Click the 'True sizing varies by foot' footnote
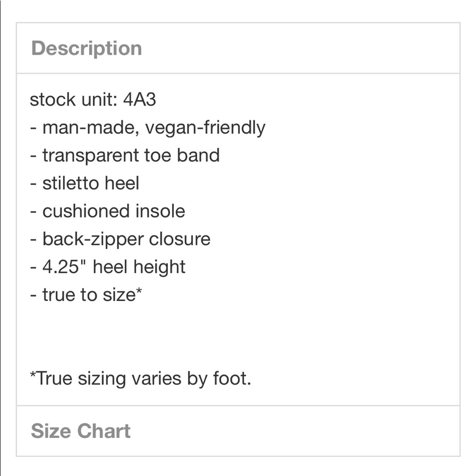The image size is (476, 476). coord(140,379)
